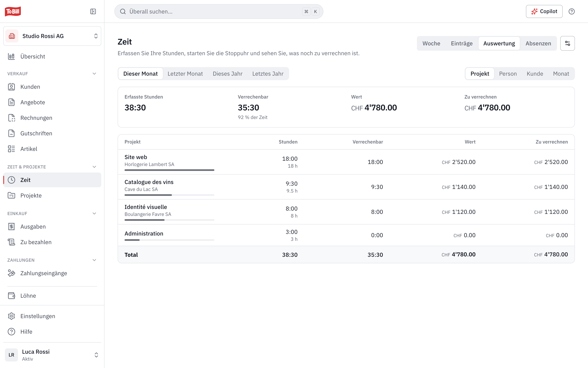This screenshot has width=588, height=368.
Task: Select the Auswertung tab
Action: click(499, 43)
